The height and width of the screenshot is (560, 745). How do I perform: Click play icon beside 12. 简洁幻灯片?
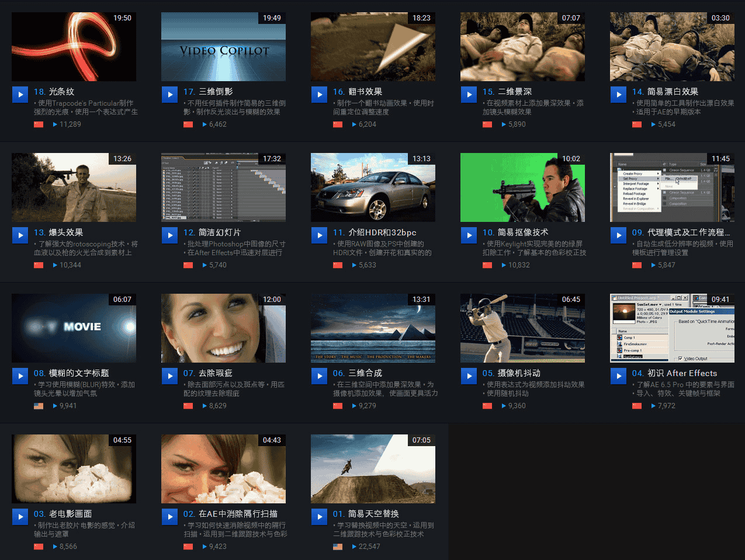pyautogui.click(x=169, y=235)
